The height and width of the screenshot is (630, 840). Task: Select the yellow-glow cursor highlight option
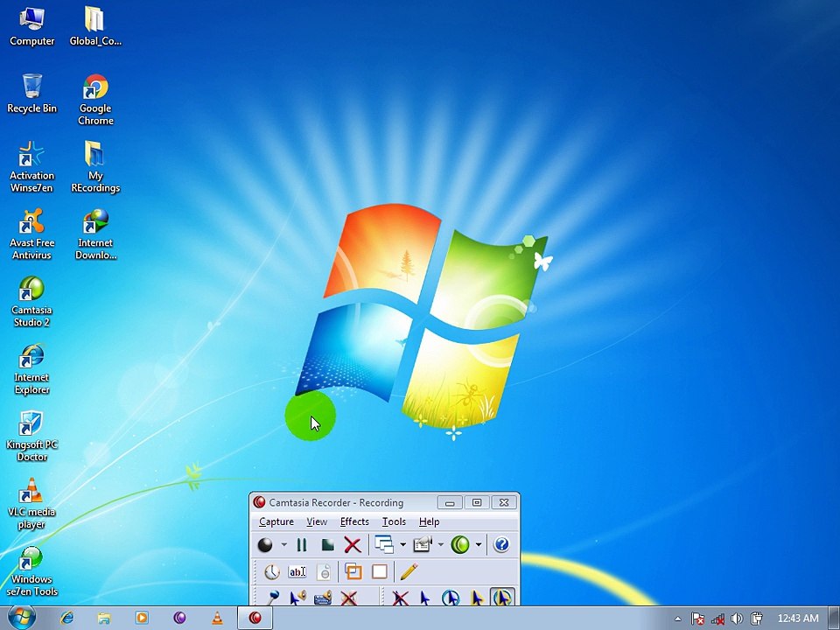click(476, 598)
